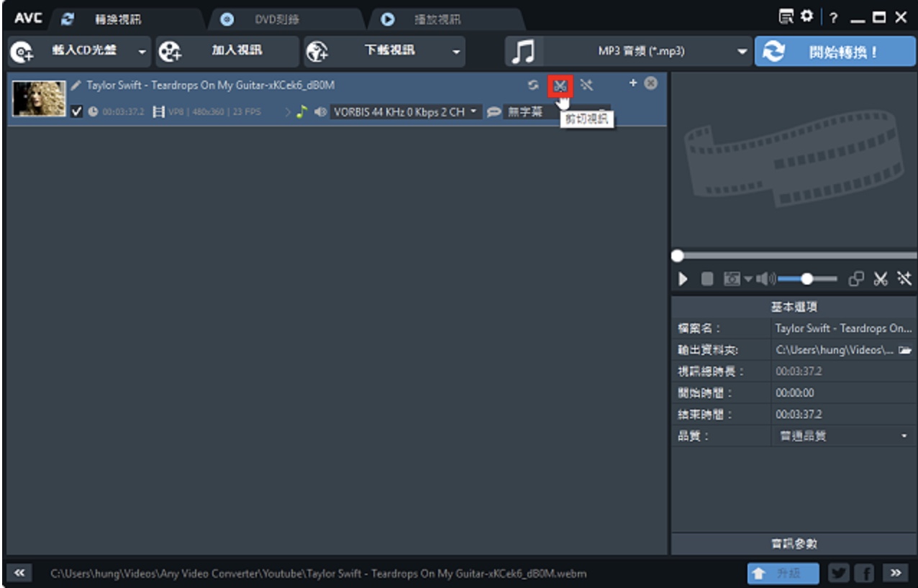Open the Facebook share icon
Screen dimensions: 918x588
pyautogui.click(x=865, y=573)
